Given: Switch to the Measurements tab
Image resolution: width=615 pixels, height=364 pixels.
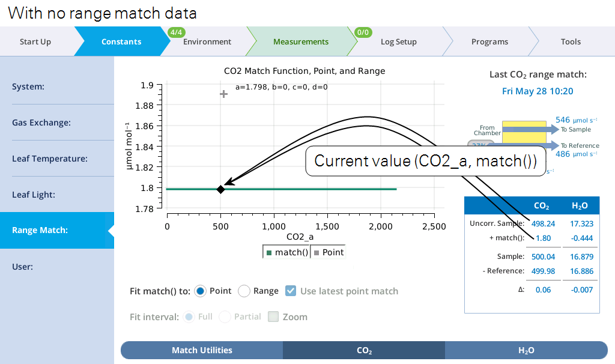Looking at the screenshot, I should [301, 41].
